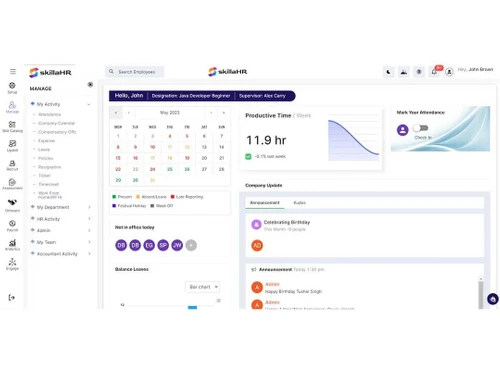
Task: Click the skillaHR logo in header center
Action: (228, 72)
